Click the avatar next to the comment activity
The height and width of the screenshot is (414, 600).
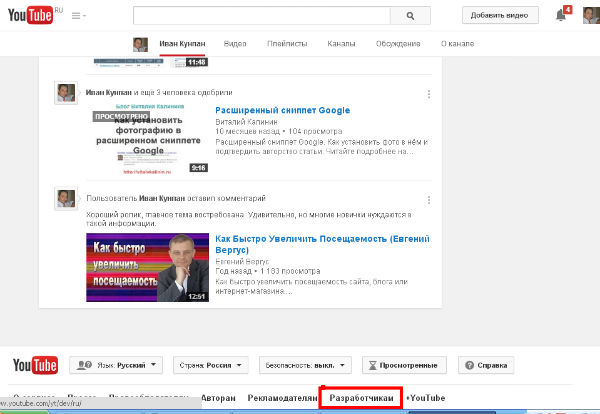pos(66,198)
